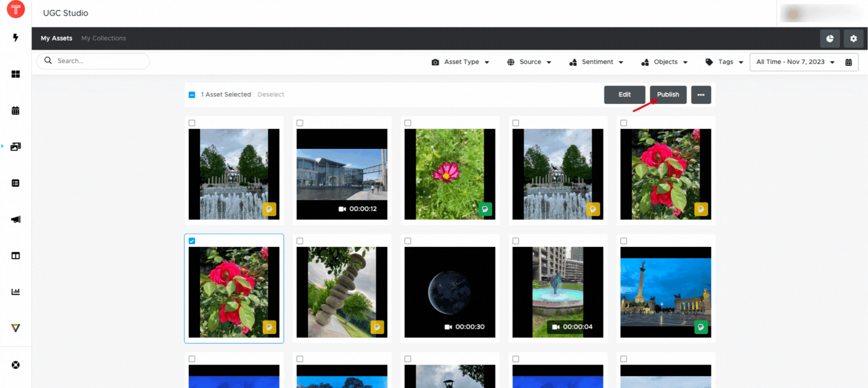
Task: Open the bar chart analytics sidebar icon
Action: coord(16,291)
